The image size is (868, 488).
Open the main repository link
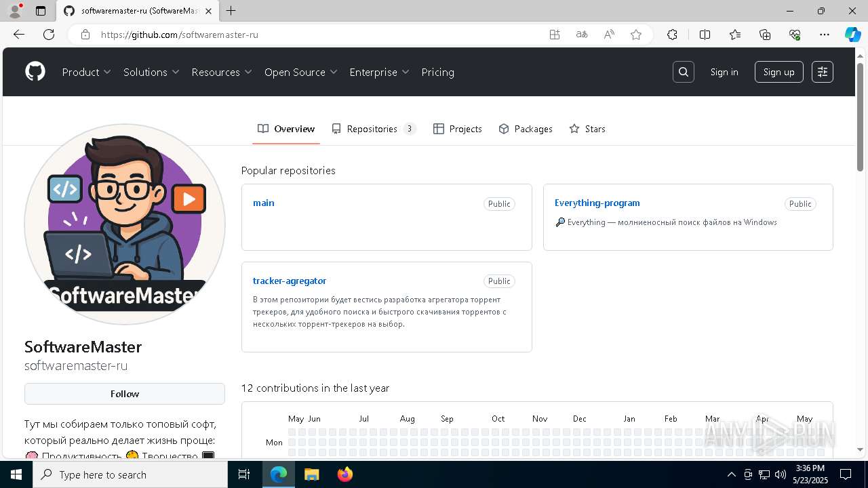pos(263,203)
